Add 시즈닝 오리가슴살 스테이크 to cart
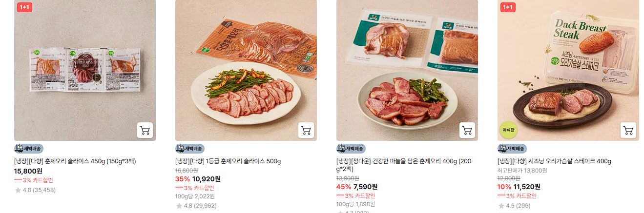This screenshot has height=213, width=644. click(628, 130)
